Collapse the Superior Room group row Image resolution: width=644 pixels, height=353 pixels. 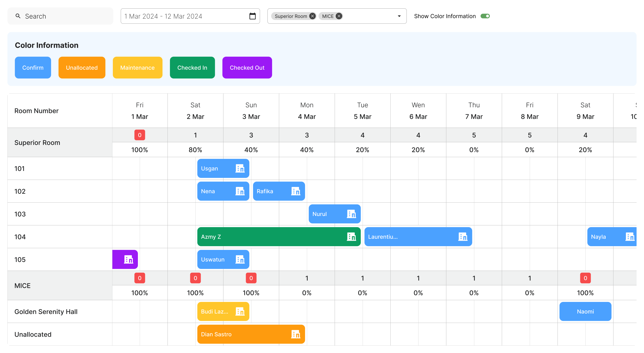37,143
